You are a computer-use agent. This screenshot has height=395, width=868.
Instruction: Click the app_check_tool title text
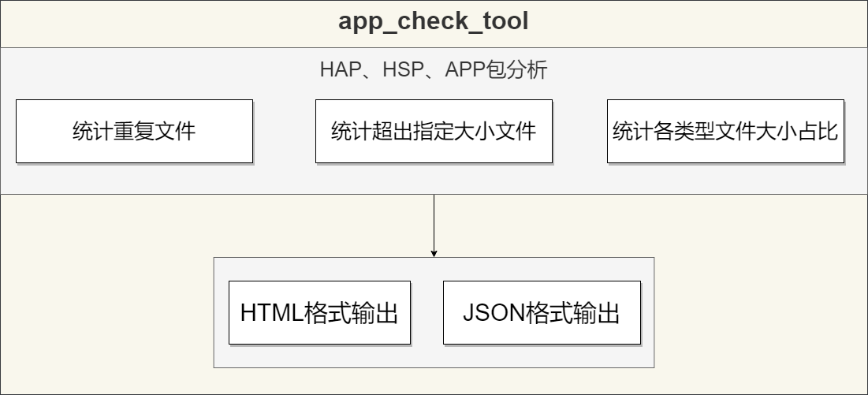coord(434,22)
